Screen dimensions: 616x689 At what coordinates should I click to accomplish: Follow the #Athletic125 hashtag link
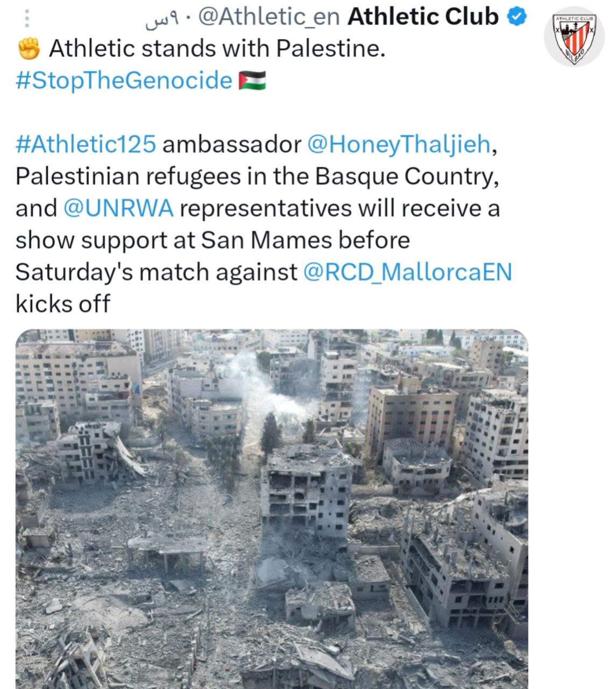86,144
